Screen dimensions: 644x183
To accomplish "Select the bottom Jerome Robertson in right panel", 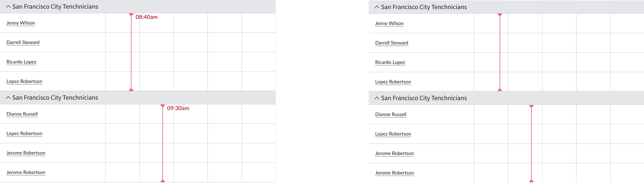I will (394, 173).
